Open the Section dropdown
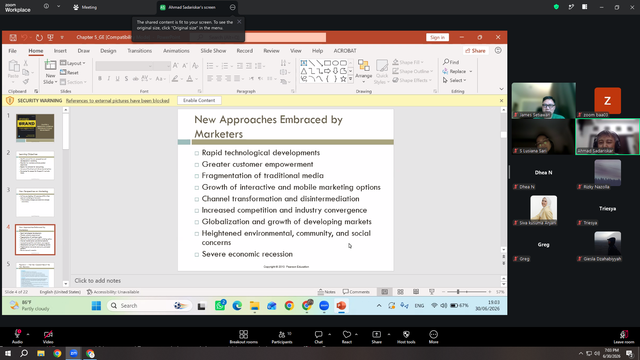The width and height of the screenshot is (640, 360). click(x=73, y=82)
